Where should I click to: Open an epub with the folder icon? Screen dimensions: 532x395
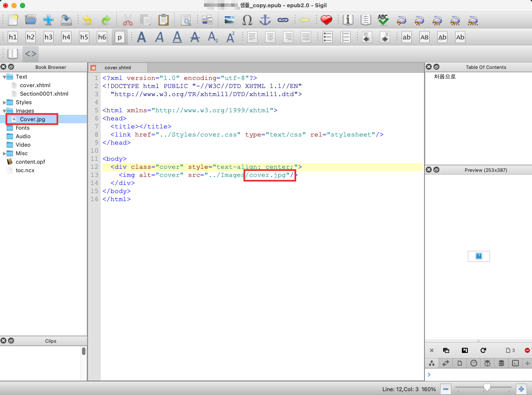31,20
